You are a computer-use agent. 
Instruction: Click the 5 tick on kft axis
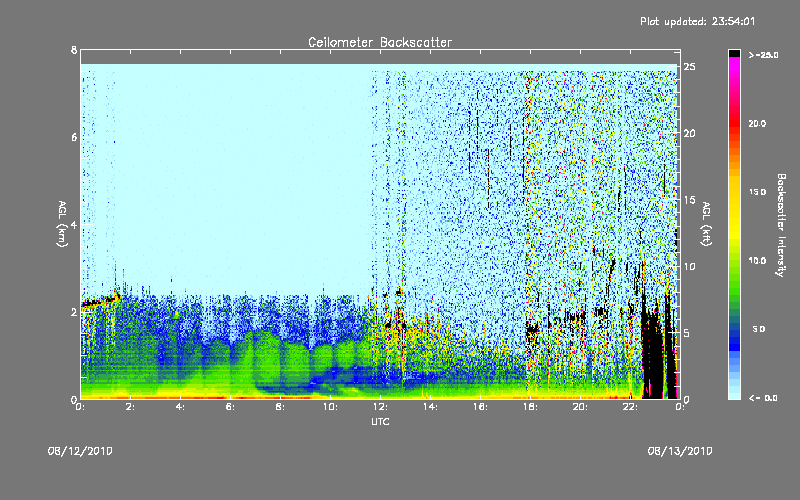[x=687, y=333]
